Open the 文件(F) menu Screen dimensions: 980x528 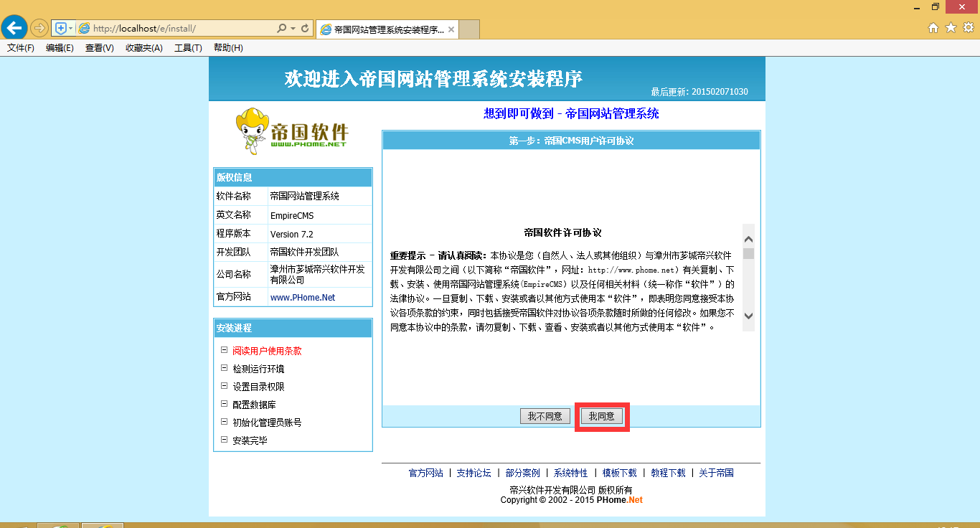click(x=21, y=48)
